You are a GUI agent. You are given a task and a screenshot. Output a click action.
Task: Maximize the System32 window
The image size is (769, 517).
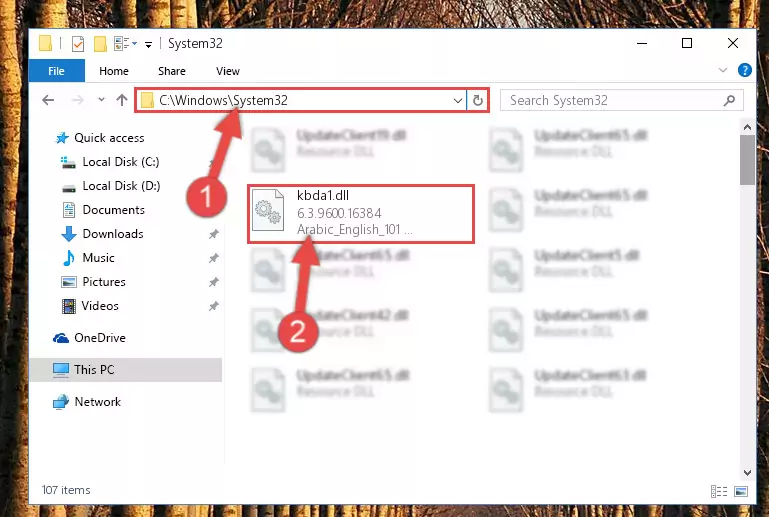click(x=687, y=44)
